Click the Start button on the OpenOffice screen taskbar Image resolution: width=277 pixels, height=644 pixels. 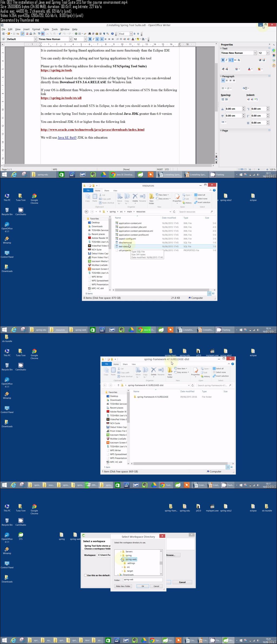[x=4, y=174]
